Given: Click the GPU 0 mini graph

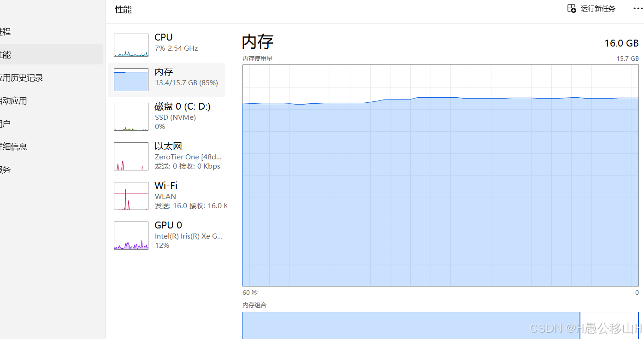Looking at the screenshot, I should [131, 235].
